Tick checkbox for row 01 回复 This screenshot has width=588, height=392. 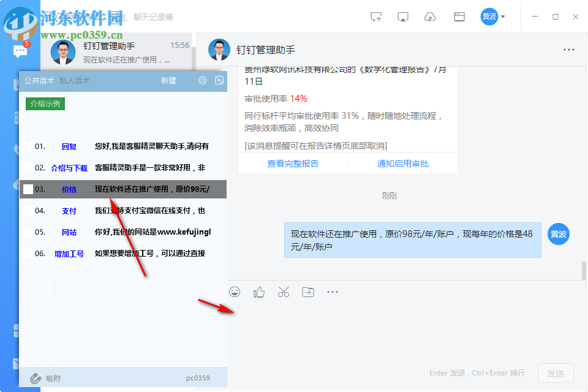click(x=28, y=146)
